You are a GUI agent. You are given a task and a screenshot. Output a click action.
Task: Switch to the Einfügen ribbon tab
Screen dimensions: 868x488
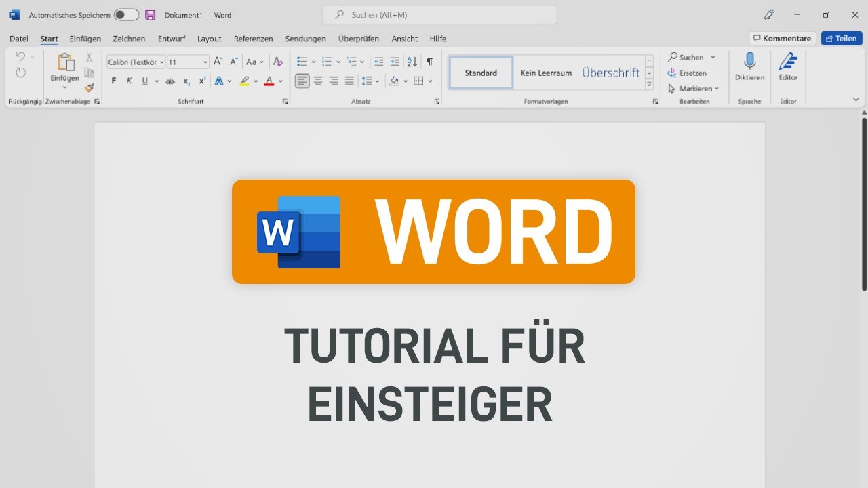point(85,39)
